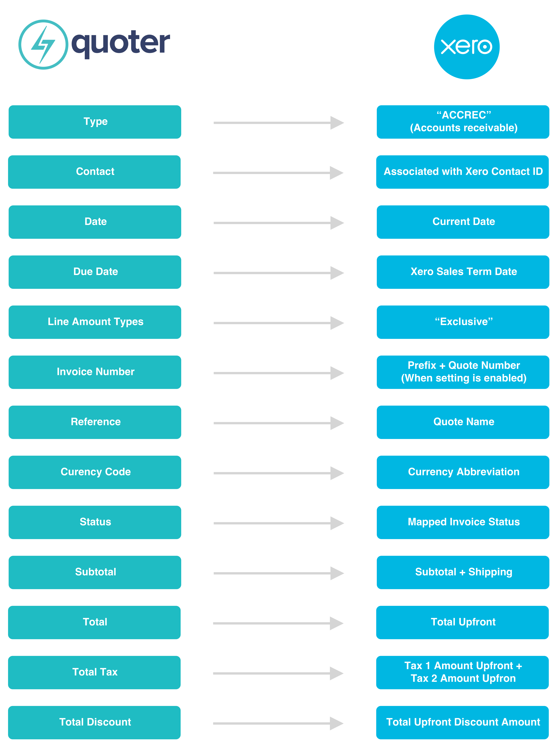
Task: Select the Subtotal box on the left
Action: pyautogui.click(x=95, y=572)
